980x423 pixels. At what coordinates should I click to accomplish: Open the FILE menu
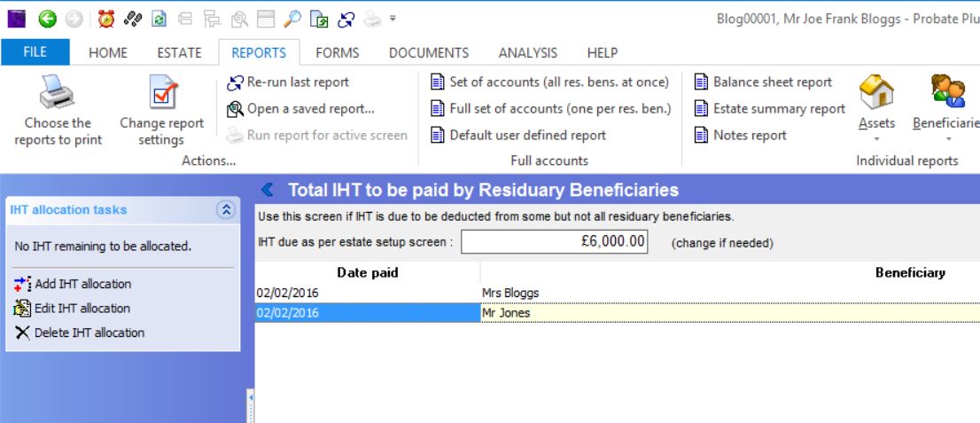click(35, 53)
